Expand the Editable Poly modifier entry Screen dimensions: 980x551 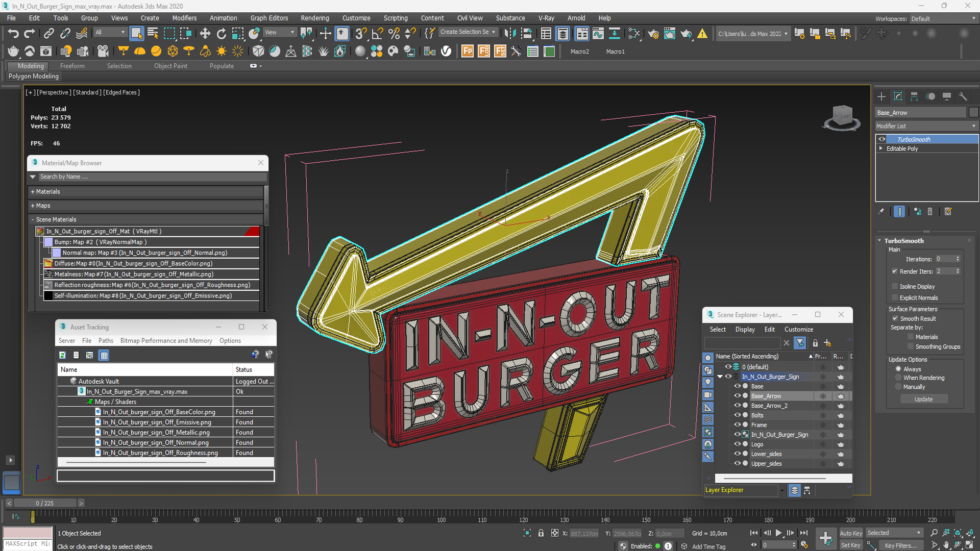pos(880,148)
